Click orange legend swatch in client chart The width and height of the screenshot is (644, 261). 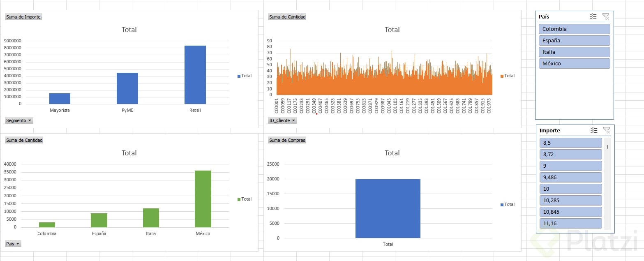[502, 76]
